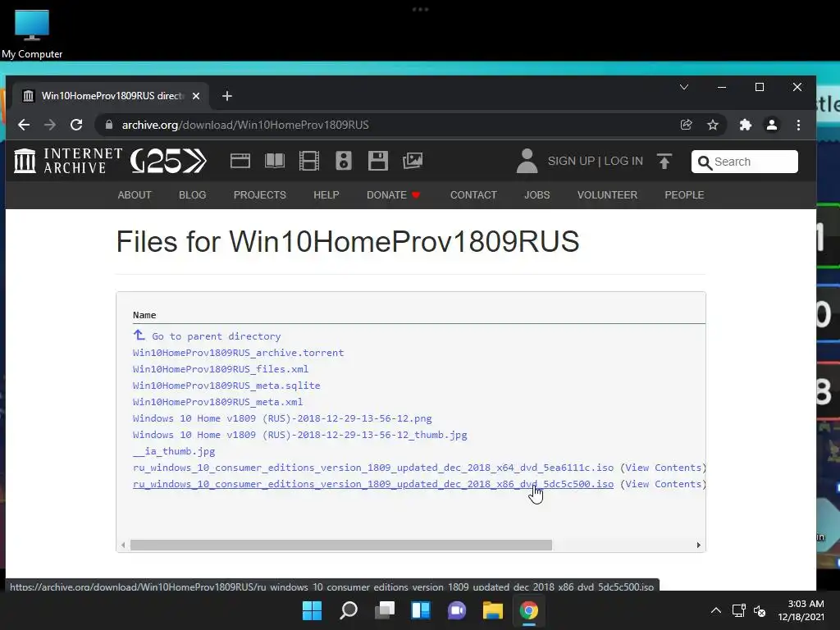Open Win10HomeProv1809RUS_meta.sqlite
The image size is (840, 630).
[x=226, y=386]
